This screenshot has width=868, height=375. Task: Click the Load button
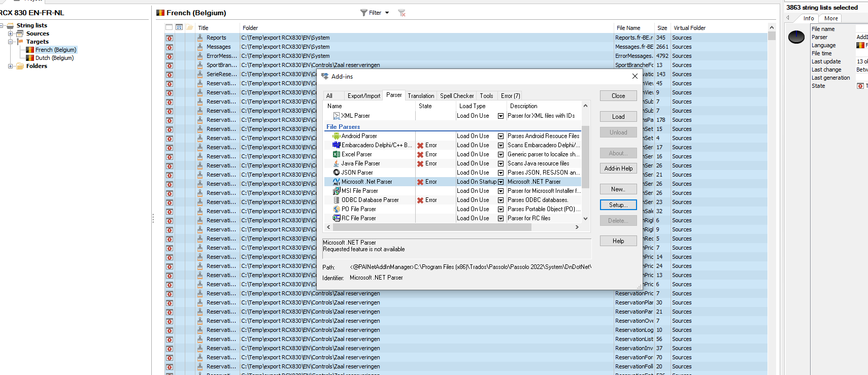click(x=618, y=117)
